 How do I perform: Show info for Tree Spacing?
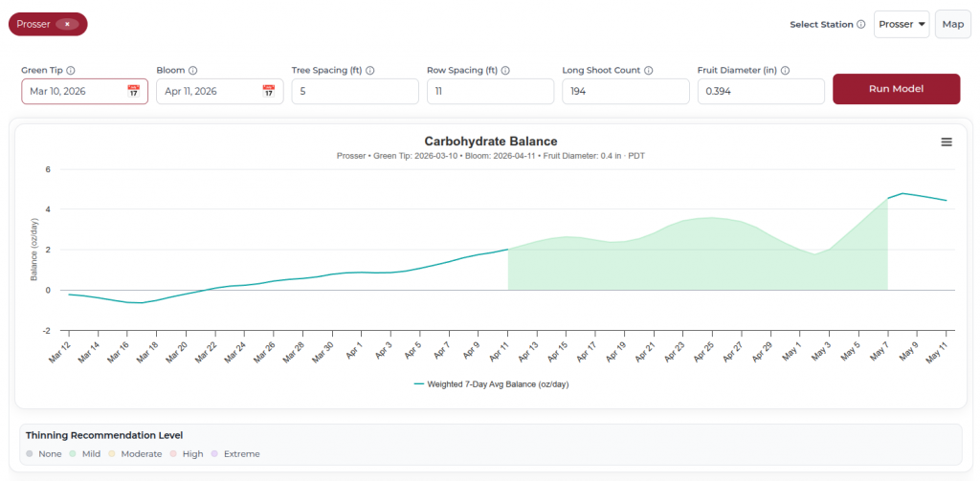click(x=370, y=71)
